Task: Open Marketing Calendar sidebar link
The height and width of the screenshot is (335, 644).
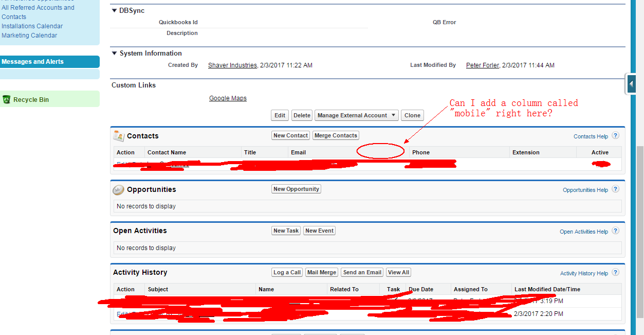Action: tap(29, 36)
